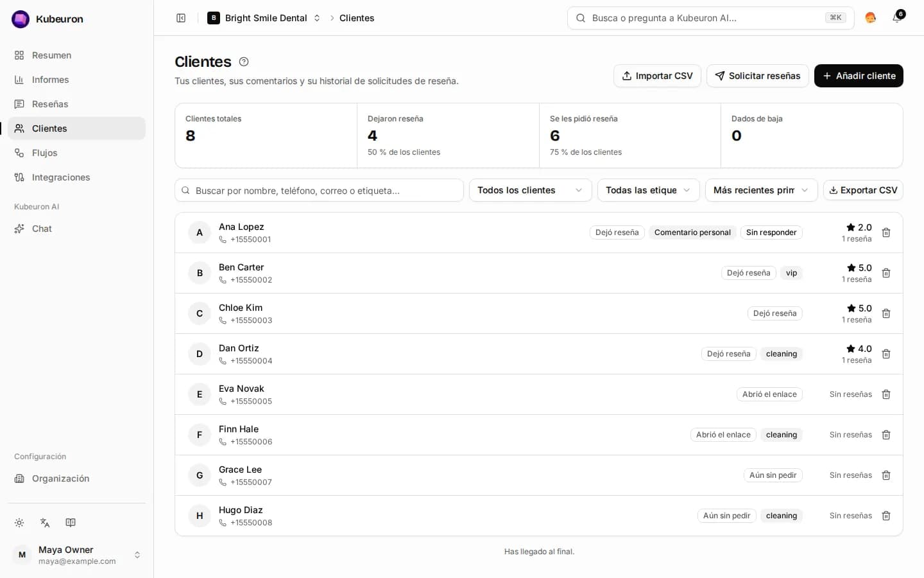Delete Ana Lopez with trash icon
This screenshot has height=578, width=924.
pos(886,232)
